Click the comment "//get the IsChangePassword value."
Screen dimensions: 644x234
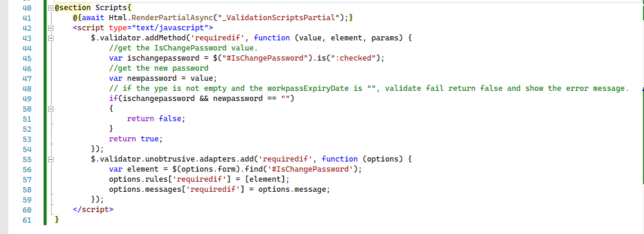[184, 48]
